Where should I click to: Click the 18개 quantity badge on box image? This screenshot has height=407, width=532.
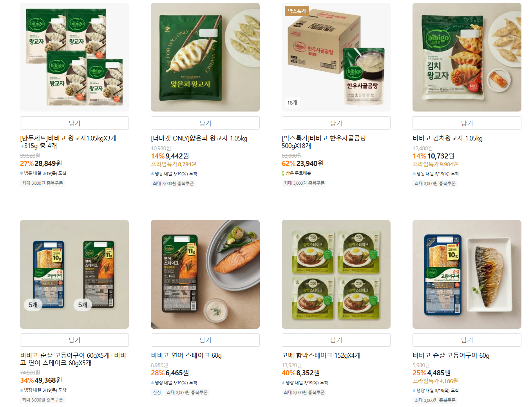pos(292,103)
